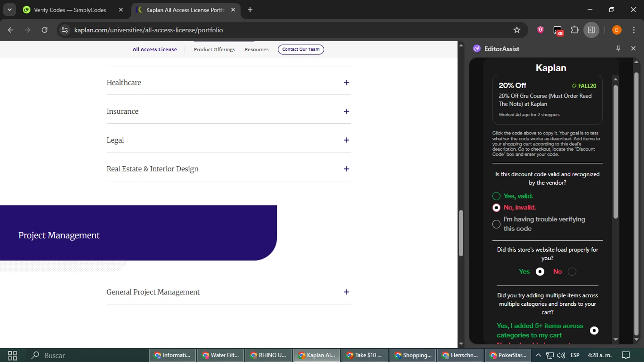Click the EditorAssist inner panel scrollbar thumb
644x362 pixels.
click(616, 152)
